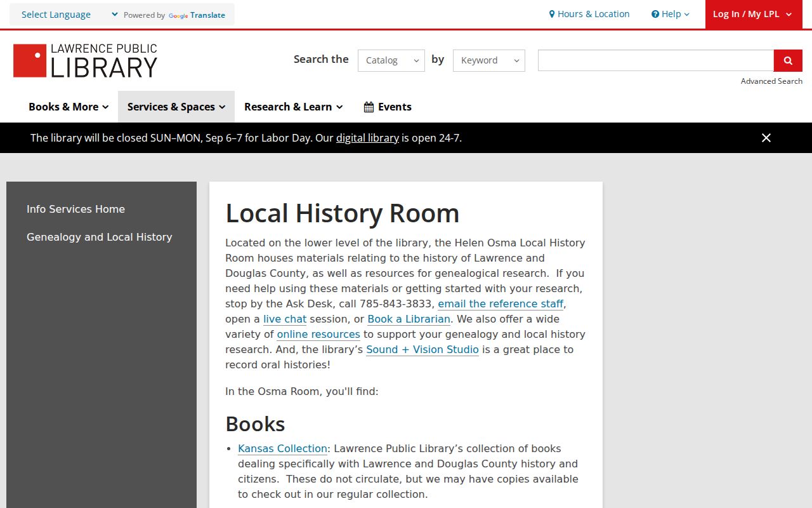Follow the online resources link
Screen dimensions: 812x508
[x=318, y=334]
